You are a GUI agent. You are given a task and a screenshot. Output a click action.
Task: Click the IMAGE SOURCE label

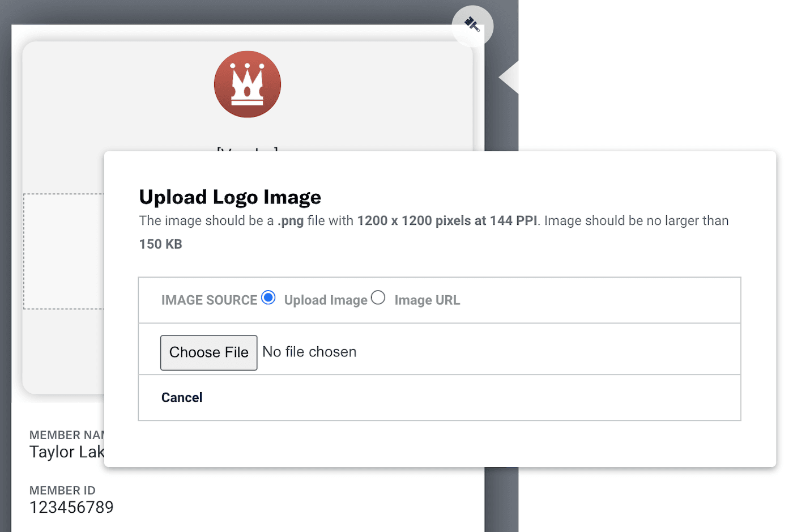coord(209,300)
